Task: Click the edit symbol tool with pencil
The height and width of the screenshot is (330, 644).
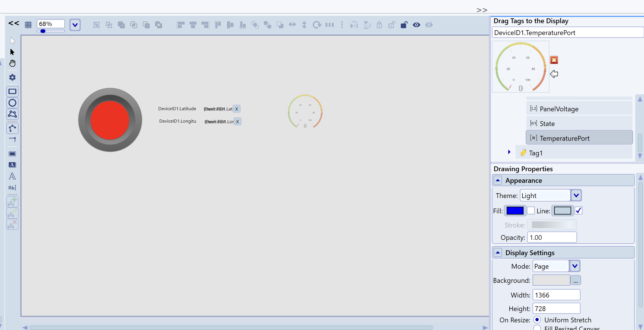Action: click(x=12, y=213)
